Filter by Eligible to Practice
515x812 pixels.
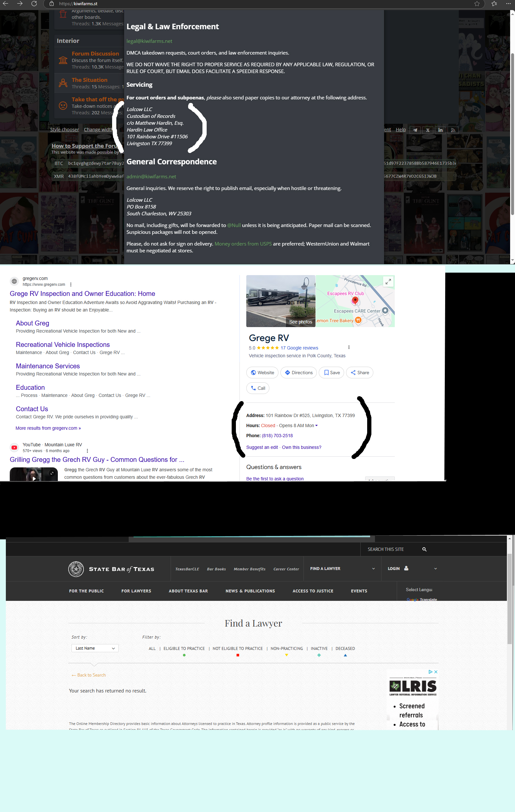click(184, 648)
